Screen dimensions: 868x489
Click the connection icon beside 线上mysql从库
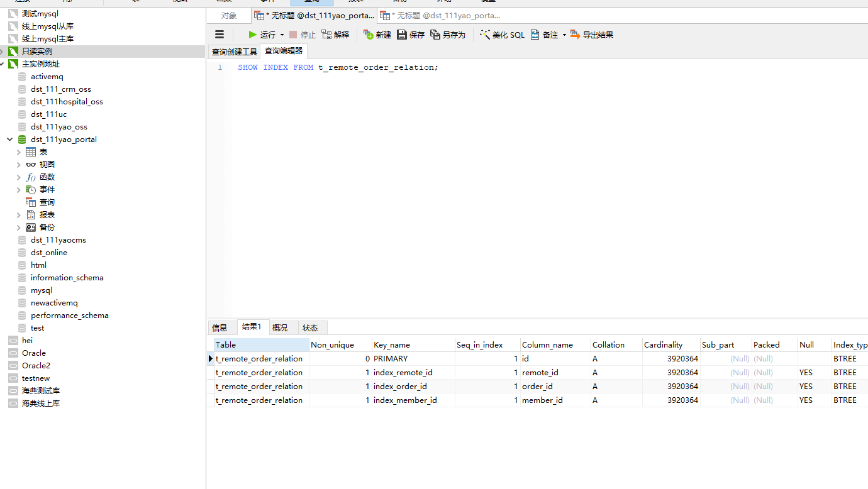(13, 26)
